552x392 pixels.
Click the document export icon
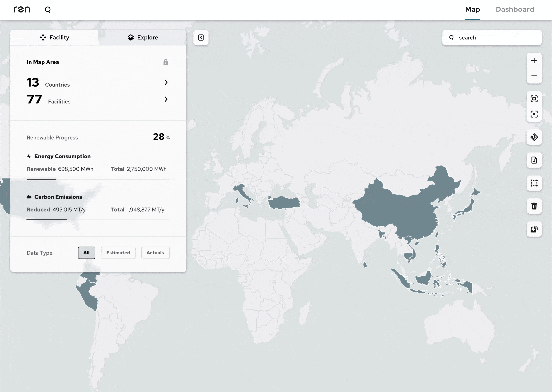click(x=534, y=160)
